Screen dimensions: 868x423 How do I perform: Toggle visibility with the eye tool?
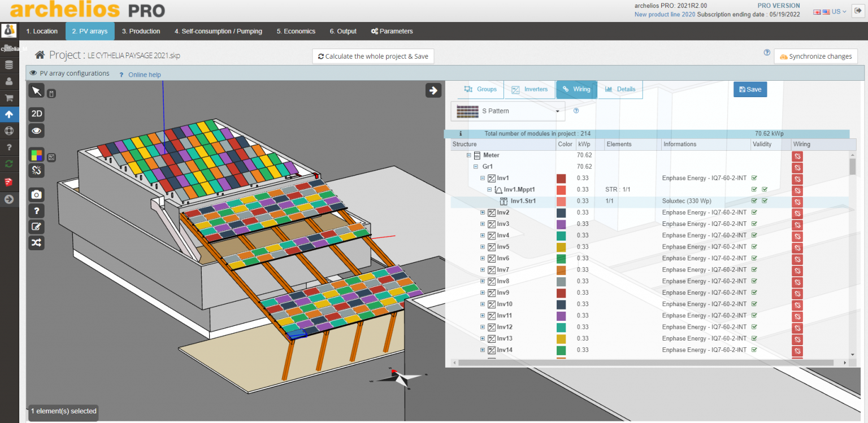[37, 131]
